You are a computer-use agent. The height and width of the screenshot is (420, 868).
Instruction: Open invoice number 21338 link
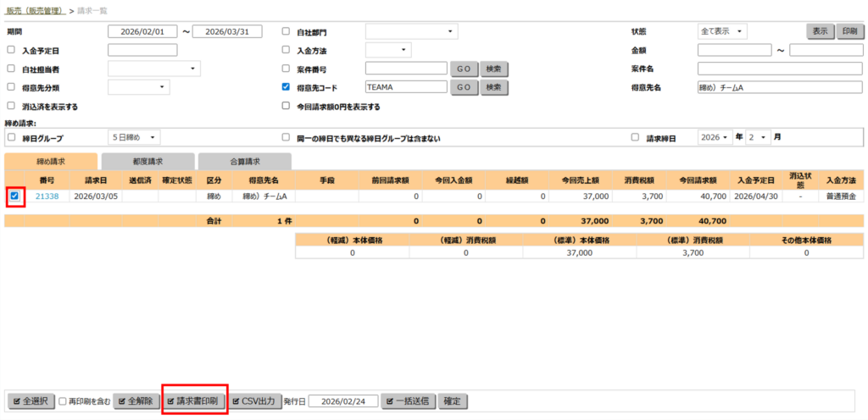click(47, 196)
